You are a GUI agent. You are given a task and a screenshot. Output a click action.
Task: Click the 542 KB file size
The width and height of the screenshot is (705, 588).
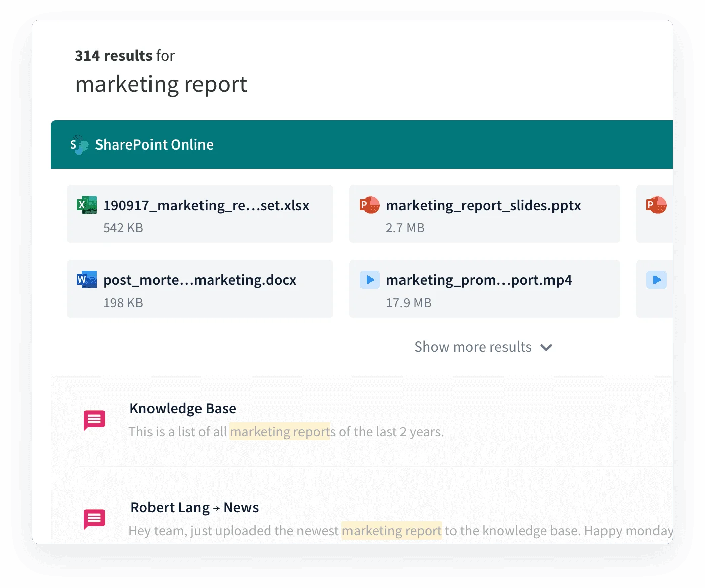click(x=123, y=228)
